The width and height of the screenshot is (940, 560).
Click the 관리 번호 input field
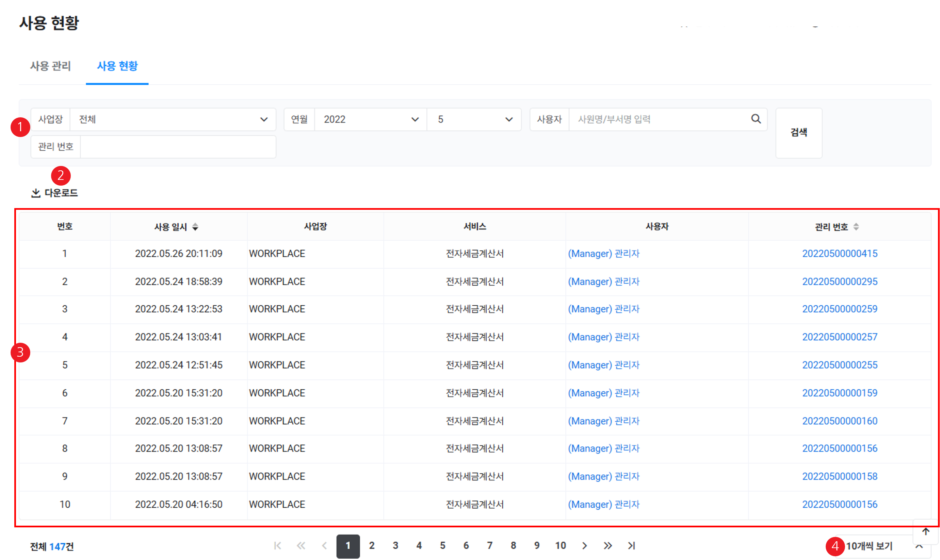(x=178, y=147)
